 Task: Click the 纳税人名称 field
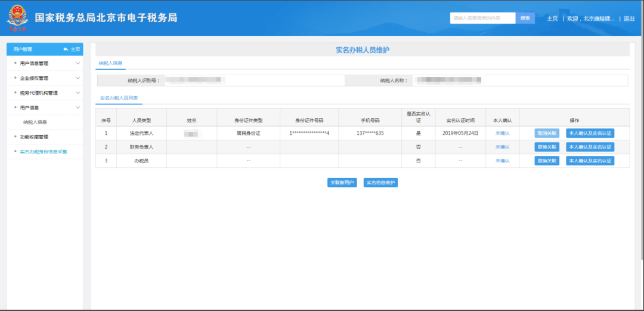[519, 81]
